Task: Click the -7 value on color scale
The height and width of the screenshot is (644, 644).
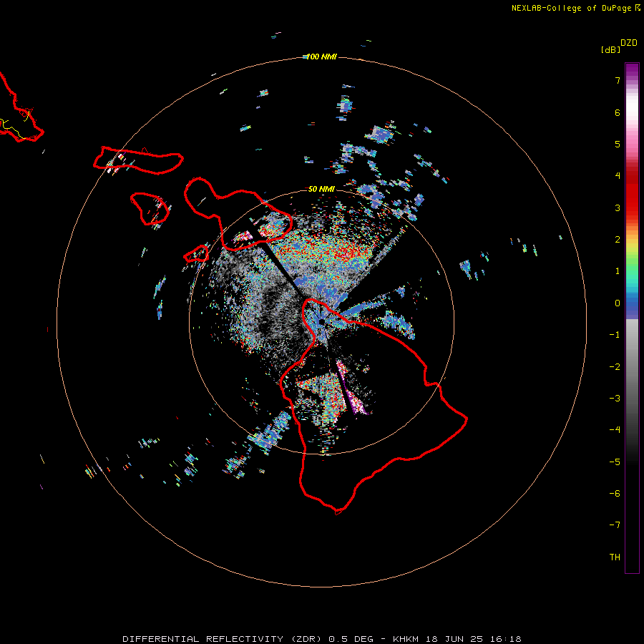Action: point(615,525)
